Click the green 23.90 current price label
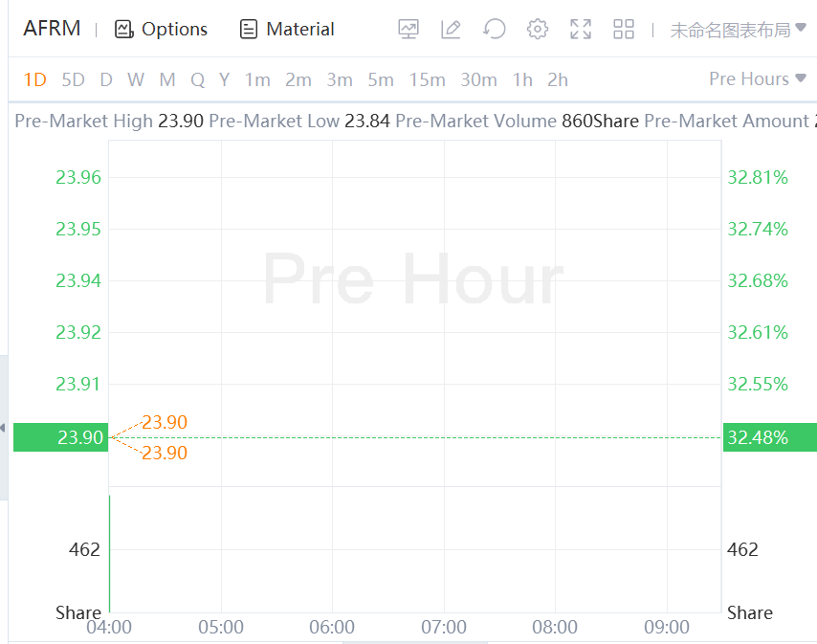817x644 pixels. pyautogui.click(x=60, y=437)
